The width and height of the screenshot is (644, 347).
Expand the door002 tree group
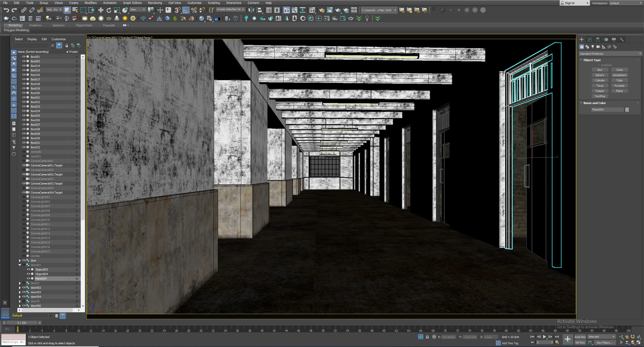(20, 288)
